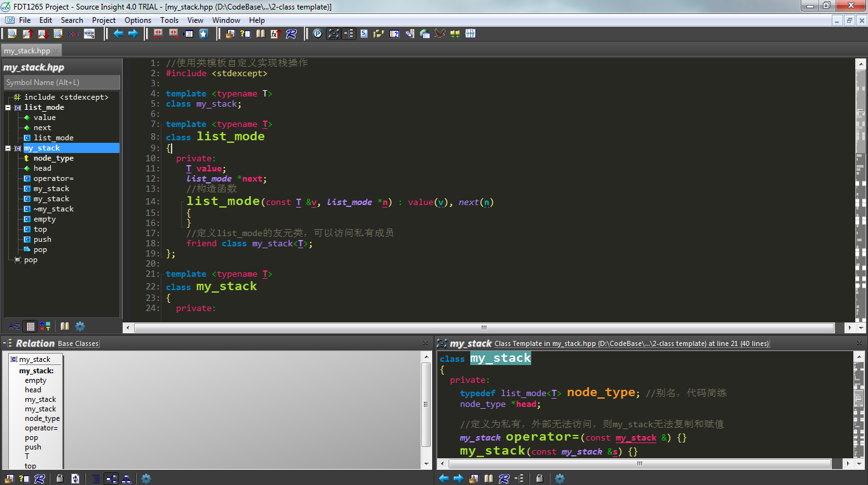Screen dimensions: 868x485
Task: Click the Symbol Info question-mark icon in main toolbar
Action: point(245,34)
